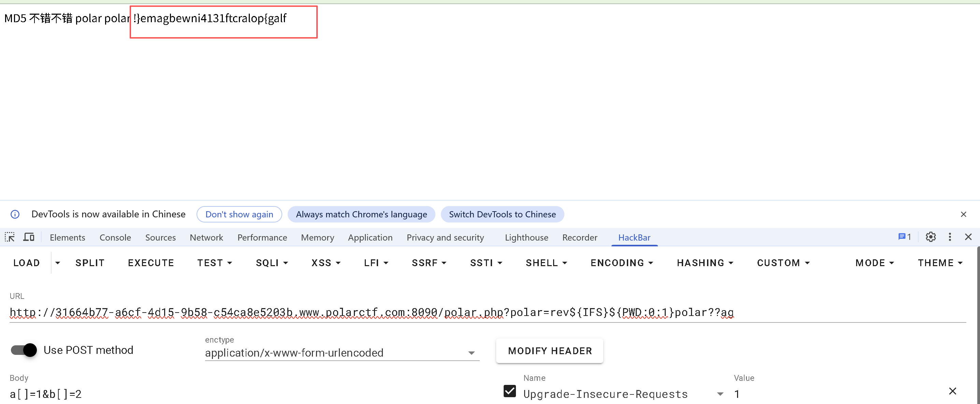Open the SQLI dropdown menu
Screen dimensions: 980x404
click(x=272, y=263)
